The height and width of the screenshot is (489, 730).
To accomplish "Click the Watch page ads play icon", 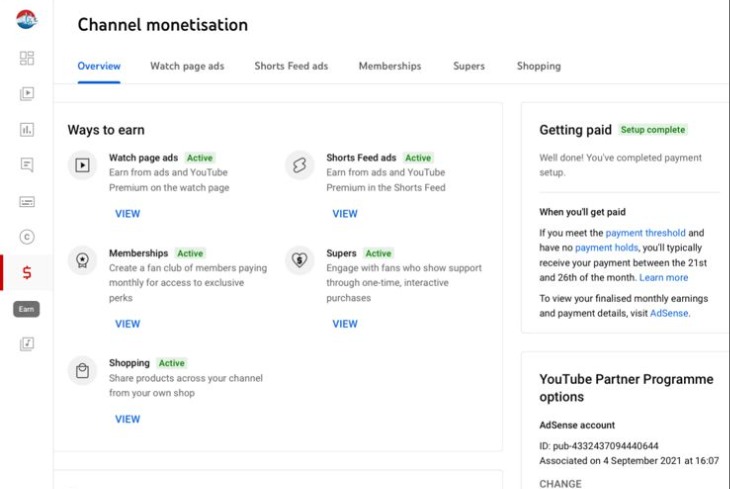I will [82, 165].
